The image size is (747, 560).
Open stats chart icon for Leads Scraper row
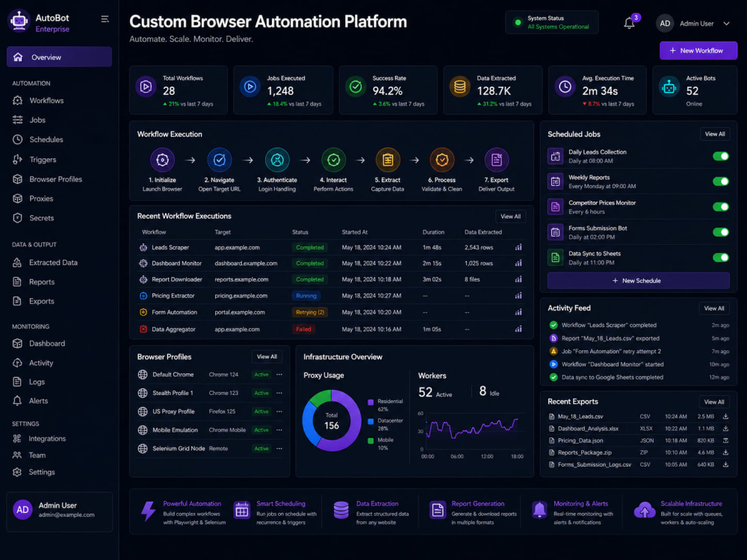tap(518, 247)
